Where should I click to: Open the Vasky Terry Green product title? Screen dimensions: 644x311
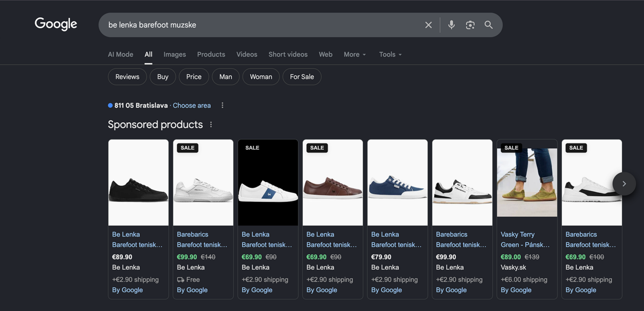tap(525, 239)
